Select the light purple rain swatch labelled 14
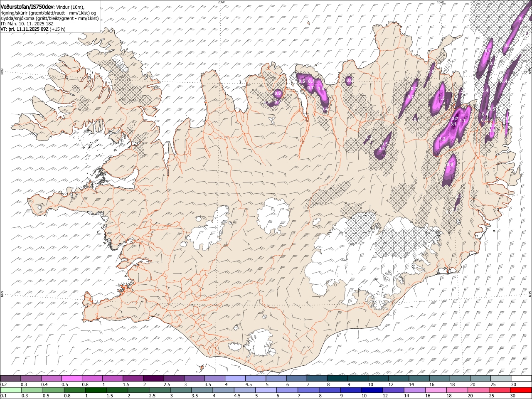The width and height of the screenshot is (532, 399). pyautogui.click(x=414, y=390)
